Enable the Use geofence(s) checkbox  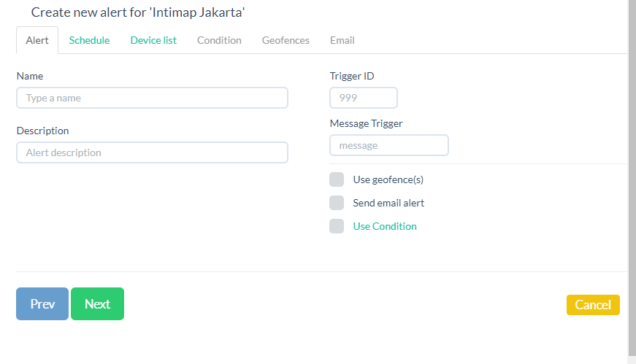(x=337, y=180)
